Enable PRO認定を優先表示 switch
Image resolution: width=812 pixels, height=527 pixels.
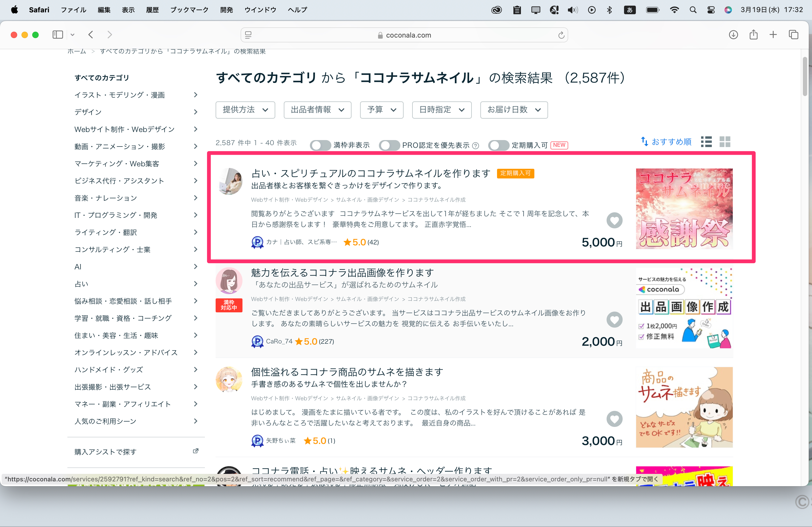[x=389, y=145]
